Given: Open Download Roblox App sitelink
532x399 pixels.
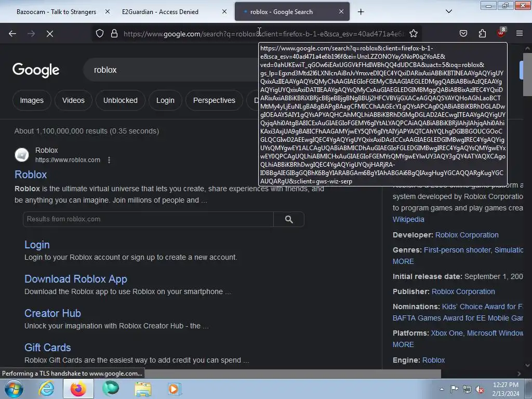Looking at the screenshot, I should click(x=76, y=279).
